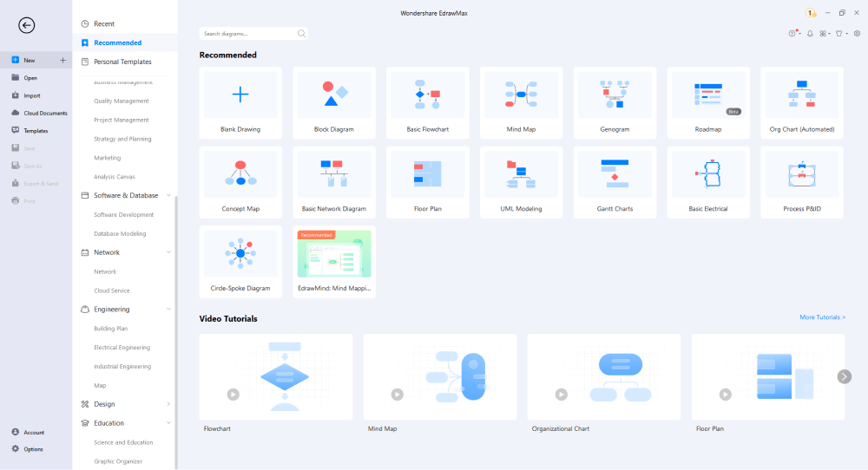Viewport: 868px width, 470px height.
Task: Open the Basic Network Diagram icon
Action: 334,173
